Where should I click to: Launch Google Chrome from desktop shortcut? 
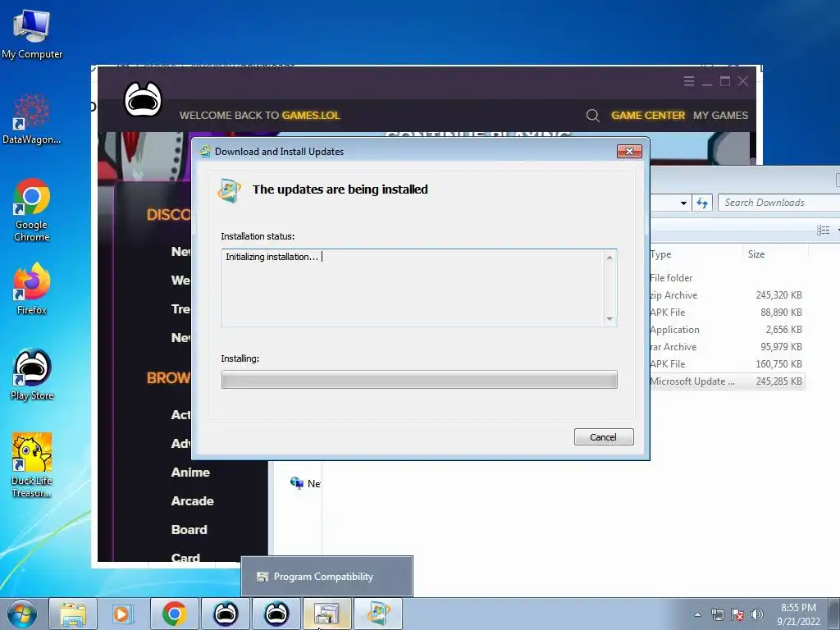coord(32,210)
